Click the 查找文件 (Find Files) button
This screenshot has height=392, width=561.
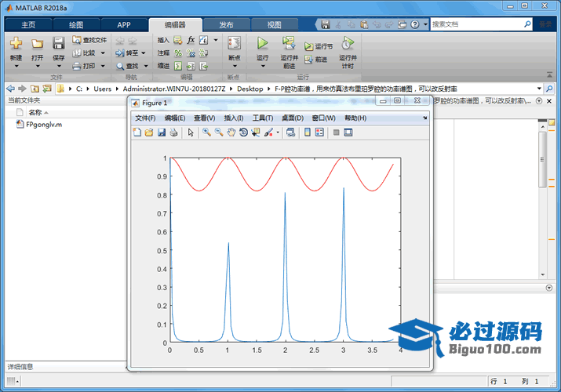89,39
